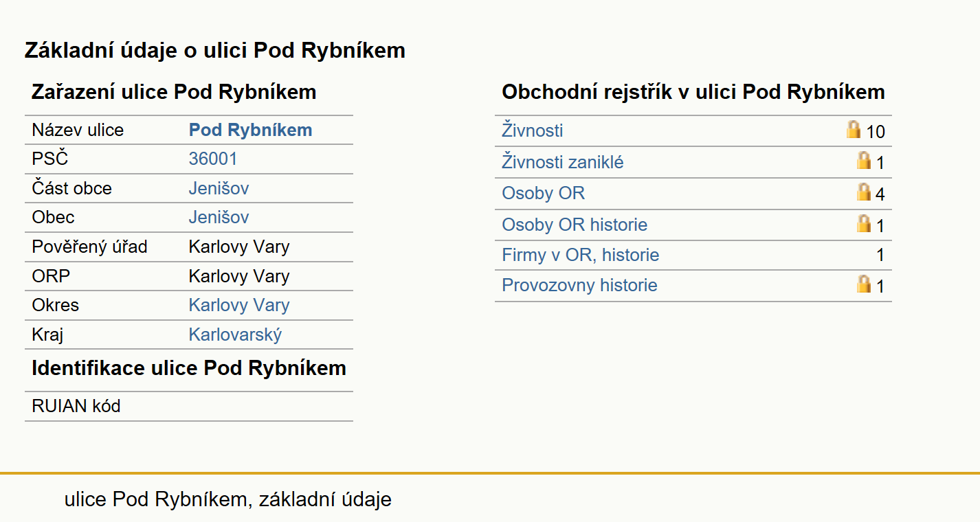The height and width of the screenshot is (522, 980).
Task: Click Jenišov in the Část obce row
Action: coord(219,188)
